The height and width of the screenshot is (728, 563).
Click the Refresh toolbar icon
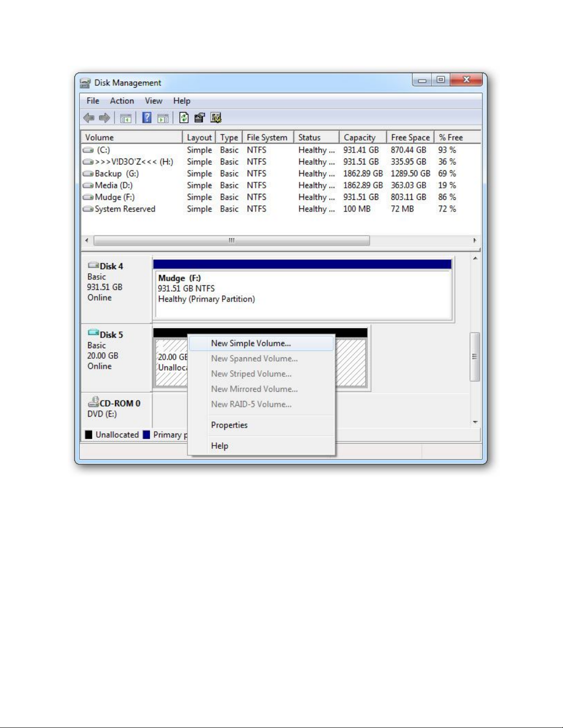184,118
